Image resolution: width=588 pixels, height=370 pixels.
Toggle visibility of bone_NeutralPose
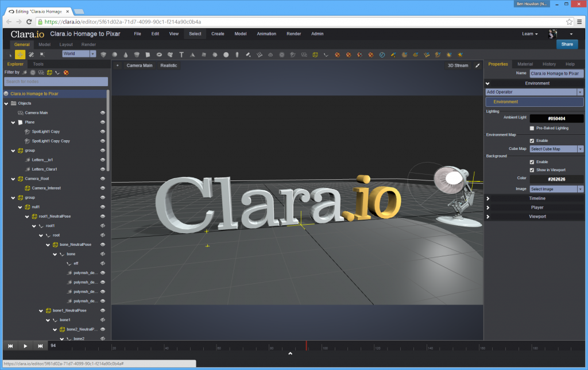[x=102, y=245]
